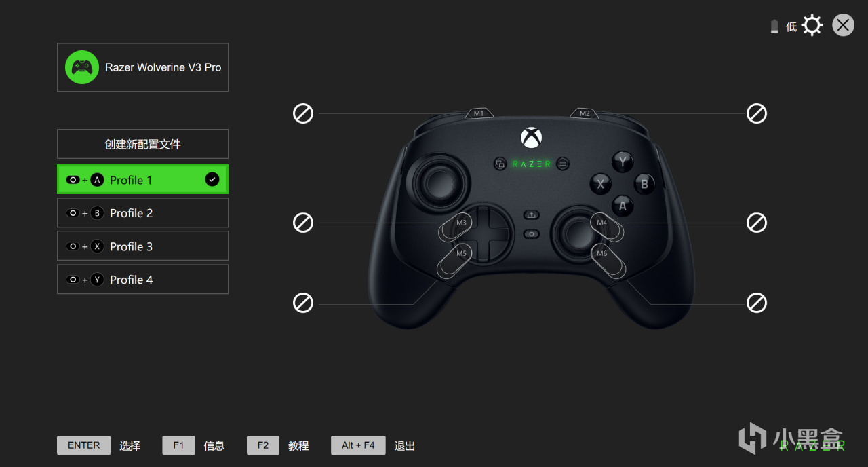The width and height of the screenshot is (868, 467).
Task: Click the lower-left grip unassigned icon
Action: (303, 303)
